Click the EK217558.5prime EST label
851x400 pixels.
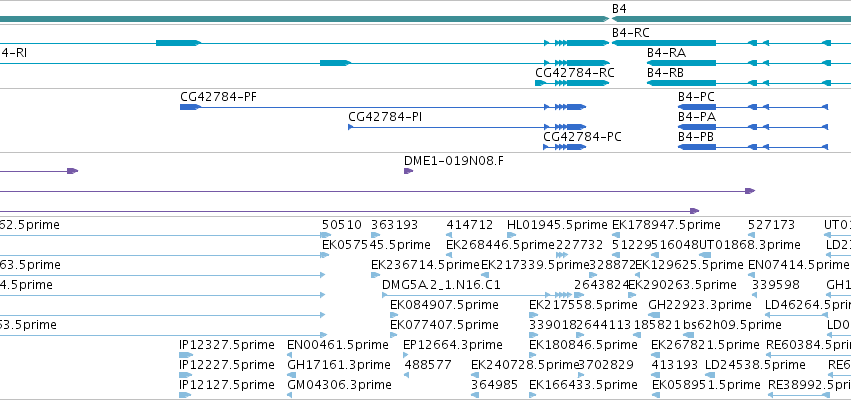tap(583, 305)
